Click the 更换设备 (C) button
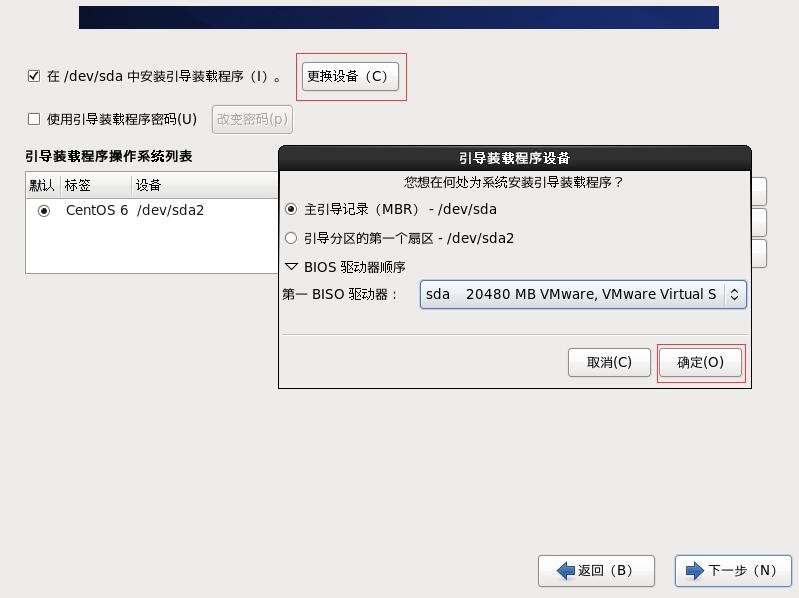Image resolution: width=799 pixels, height=598 pixels. (350, 76)
